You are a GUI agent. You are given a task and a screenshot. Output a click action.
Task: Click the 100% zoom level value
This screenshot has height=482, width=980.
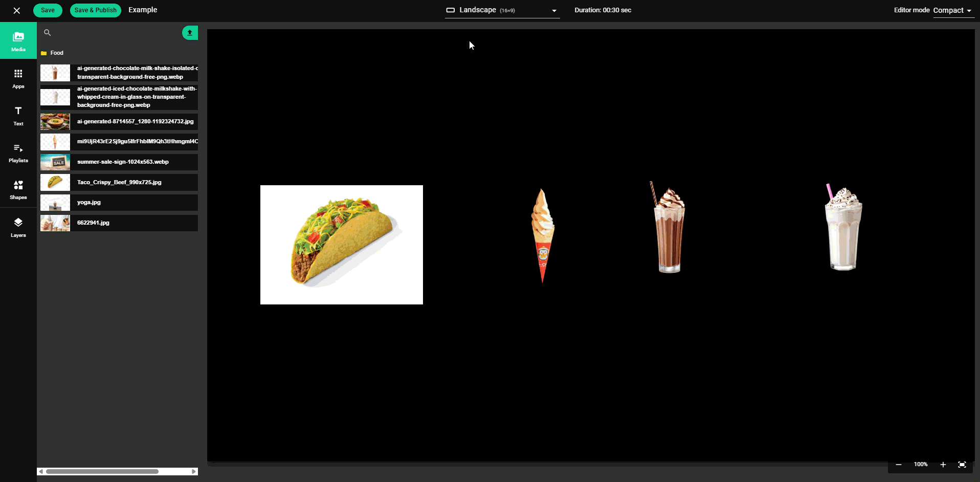coord(921,465)
